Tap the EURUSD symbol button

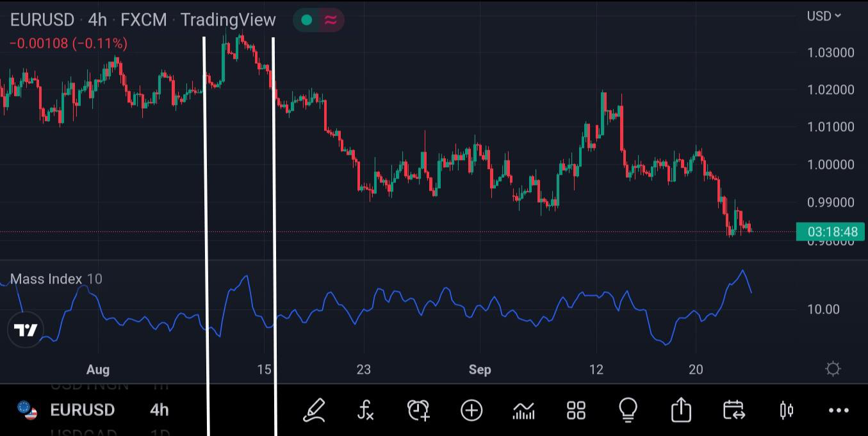pos(81,410)
